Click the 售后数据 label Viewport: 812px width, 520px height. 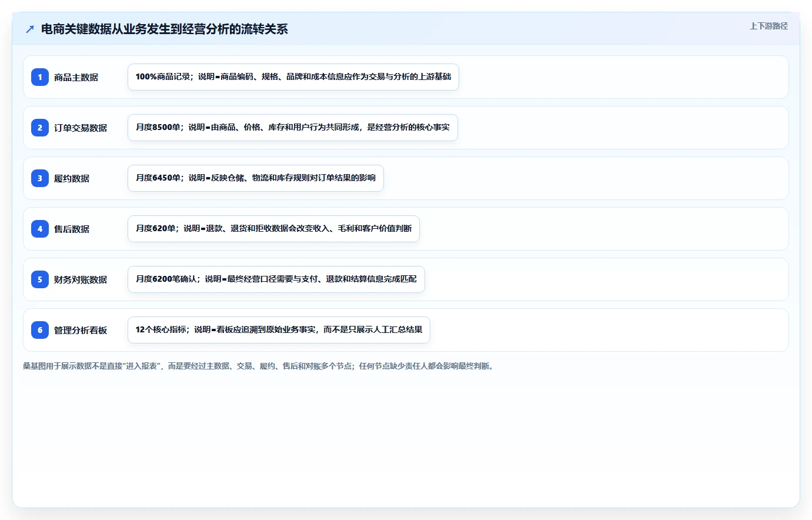72,229
